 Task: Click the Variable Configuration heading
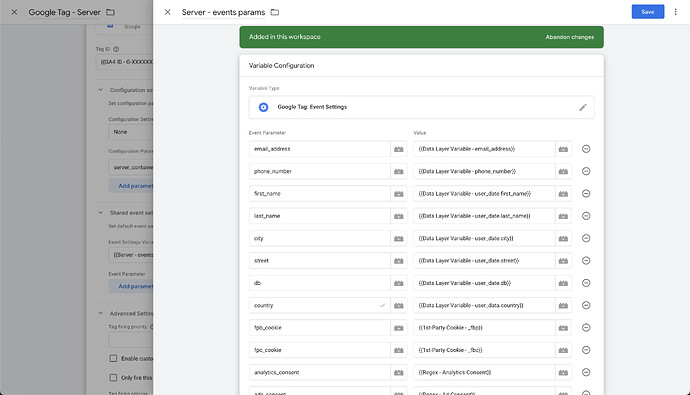coord(282,66)
